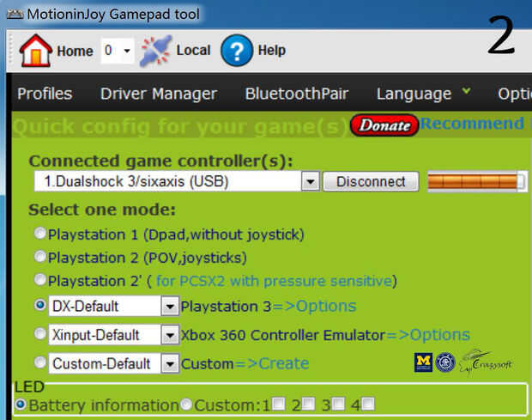
Task: Click the orange controller battery level bar
Action: (x=477, y=181)
